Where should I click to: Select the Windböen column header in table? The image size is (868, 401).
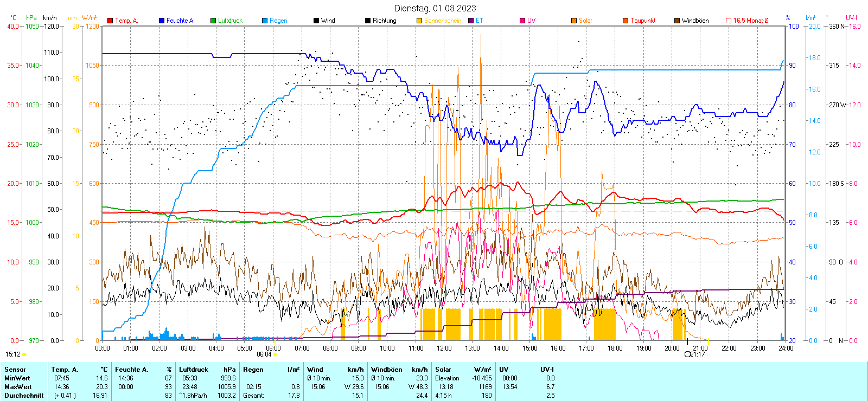(386, 370)
